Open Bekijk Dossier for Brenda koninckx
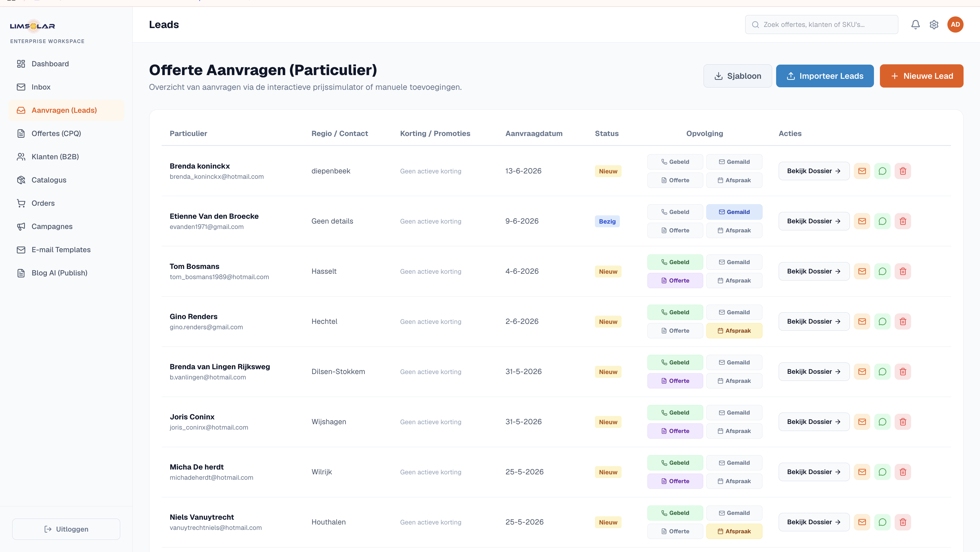 814,171
